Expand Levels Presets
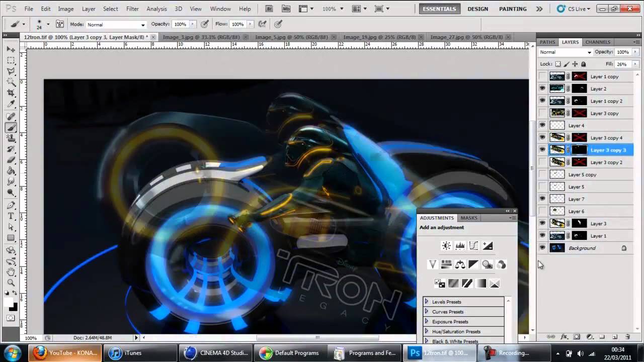 point(427,302)
